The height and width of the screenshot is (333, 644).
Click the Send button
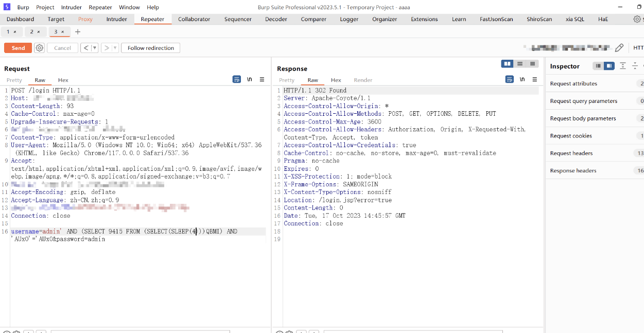[18, 48]
